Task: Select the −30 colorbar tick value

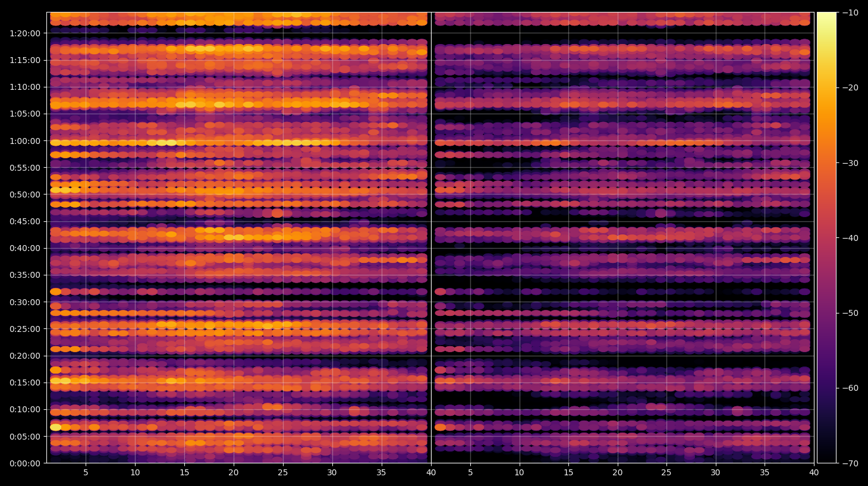Action: click(850, 163)
